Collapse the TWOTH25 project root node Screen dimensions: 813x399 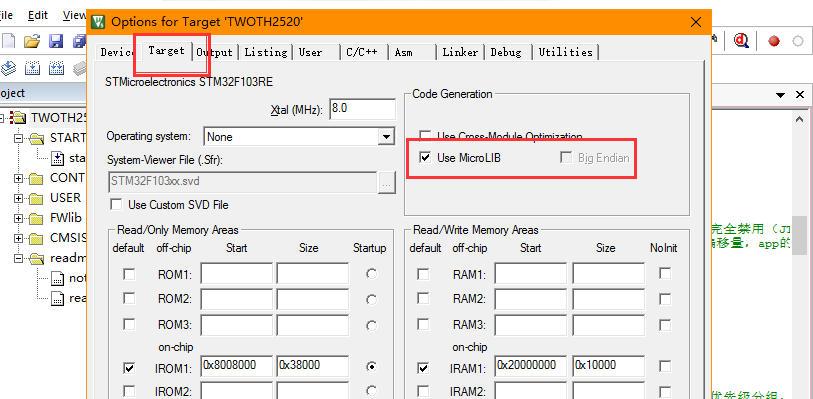[x=1, y=118]
